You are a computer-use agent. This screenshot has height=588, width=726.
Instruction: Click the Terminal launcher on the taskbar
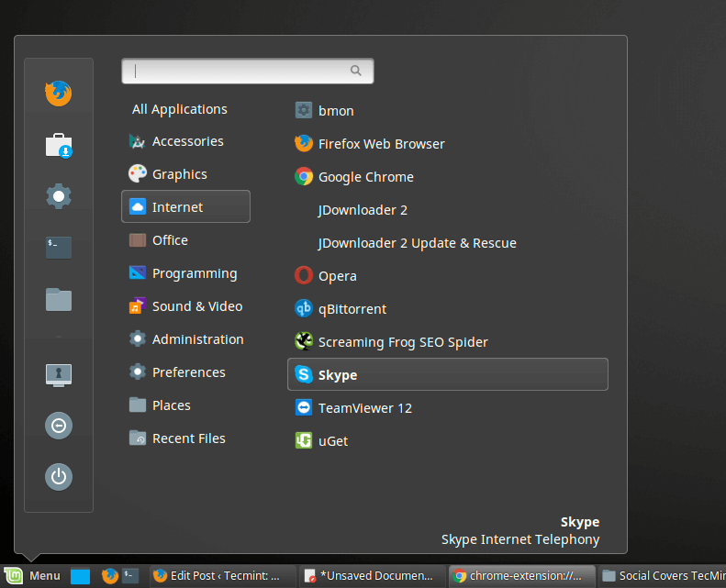pos(130,575)
